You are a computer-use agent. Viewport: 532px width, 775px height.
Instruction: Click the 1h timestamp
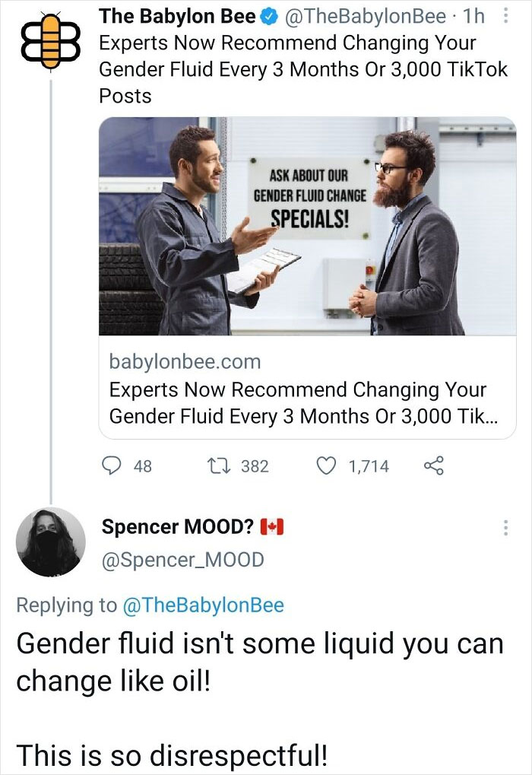474,15
